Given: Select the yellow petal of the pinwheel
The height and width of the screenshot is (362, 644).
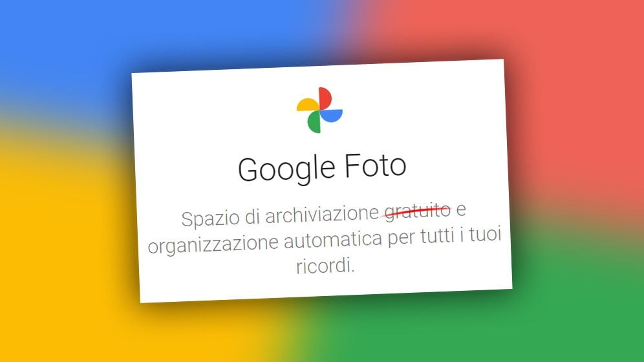Looking at the screenshot, I should click(308, 104).
